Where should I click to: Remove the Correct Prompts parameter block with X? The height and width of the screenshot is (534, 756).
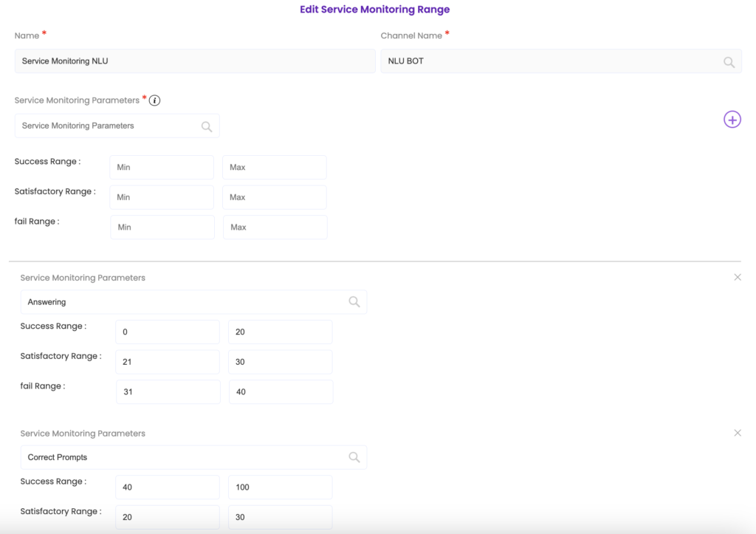[737, 433]
